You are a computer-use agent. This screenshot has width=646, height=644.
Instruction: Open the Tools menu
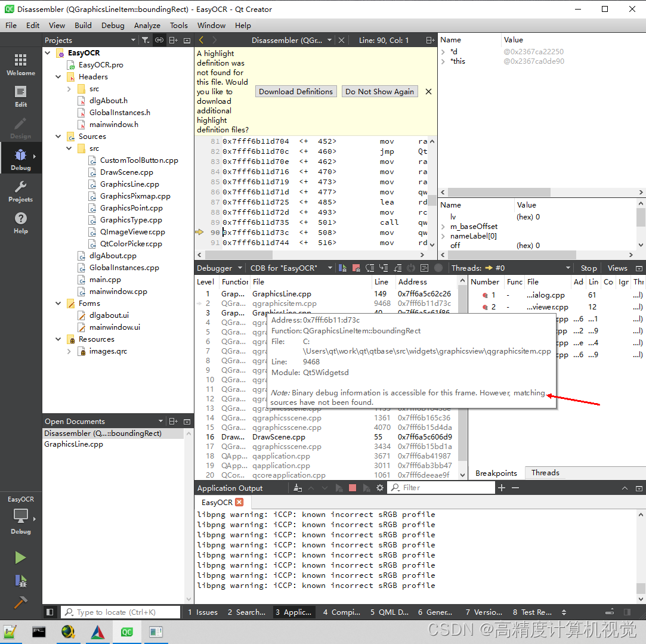coord(179,26)
